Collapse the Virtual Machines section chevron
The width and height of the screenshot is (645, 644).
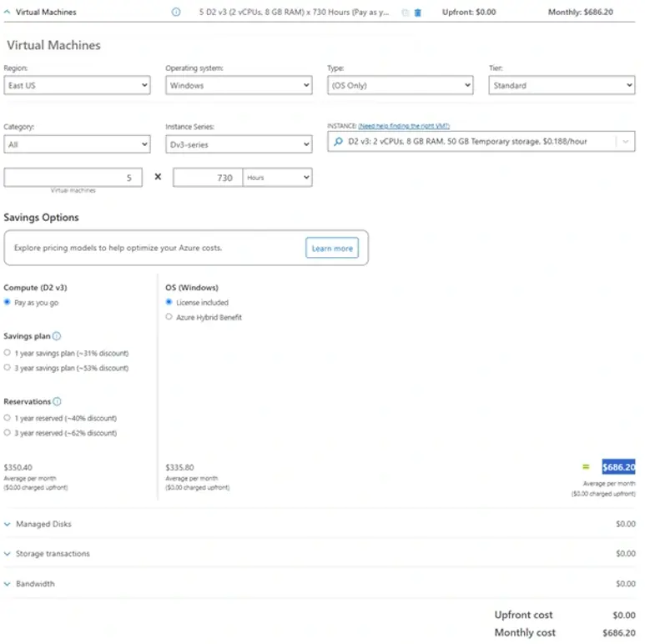(x=7, y=12)
